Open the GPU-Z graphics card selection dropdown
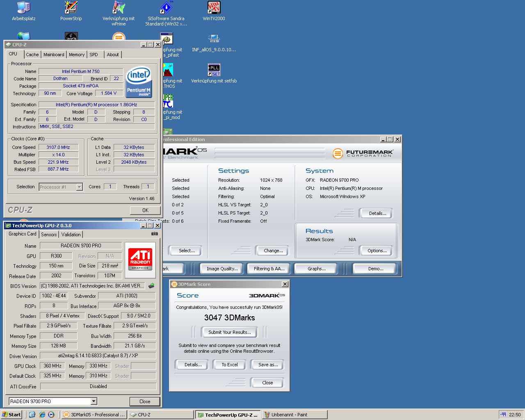Screen dimensions: 525x420 94,401
